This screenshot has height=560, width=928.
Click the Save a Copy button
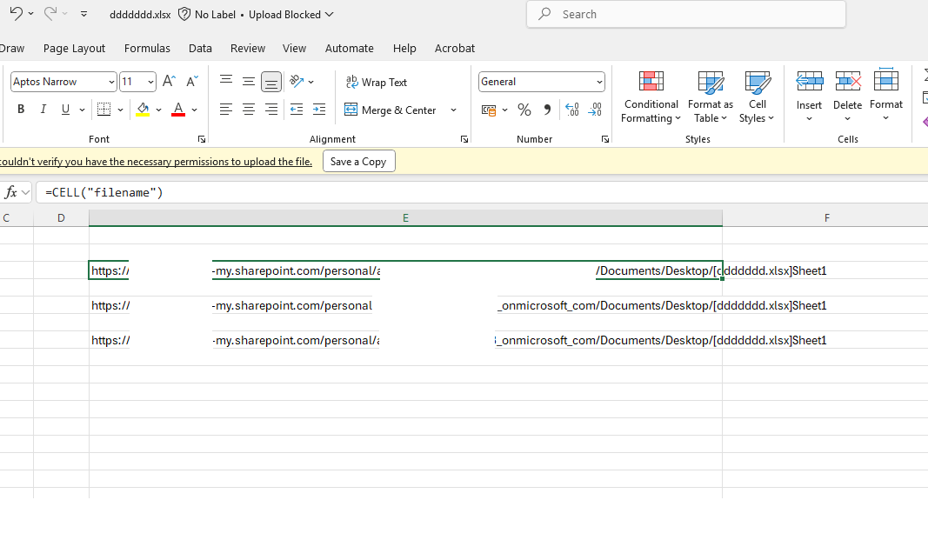[358, 161]
